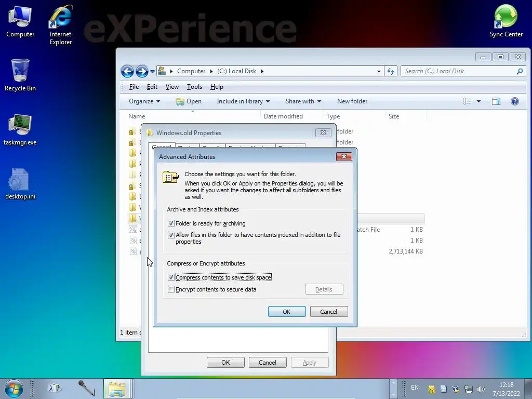Open the Sync Center desktop shortcut
This screenshot has height=399, width=532.
(506, 21)
